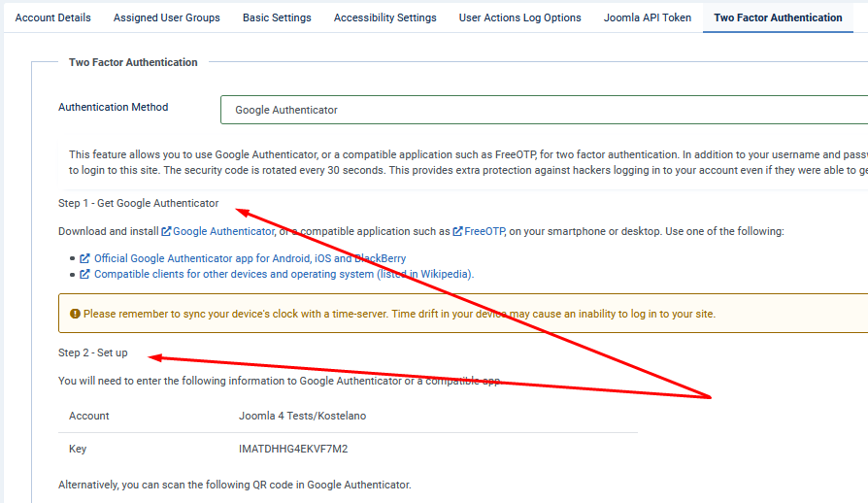The height and width of the screenshot is (503, 868).
Task: Click external-link icon beside Compatible clients
Action: [84, 274]
